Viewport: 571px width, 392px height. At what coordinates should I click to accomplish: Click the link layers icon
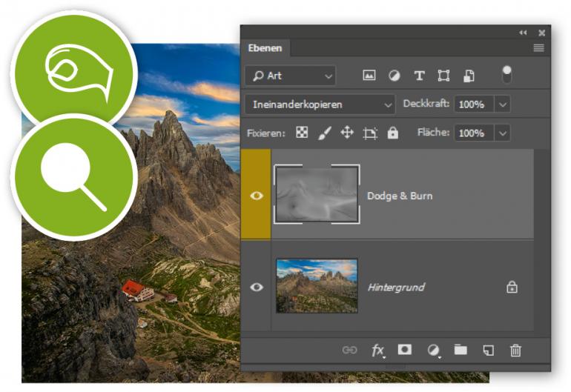point(349,351)
